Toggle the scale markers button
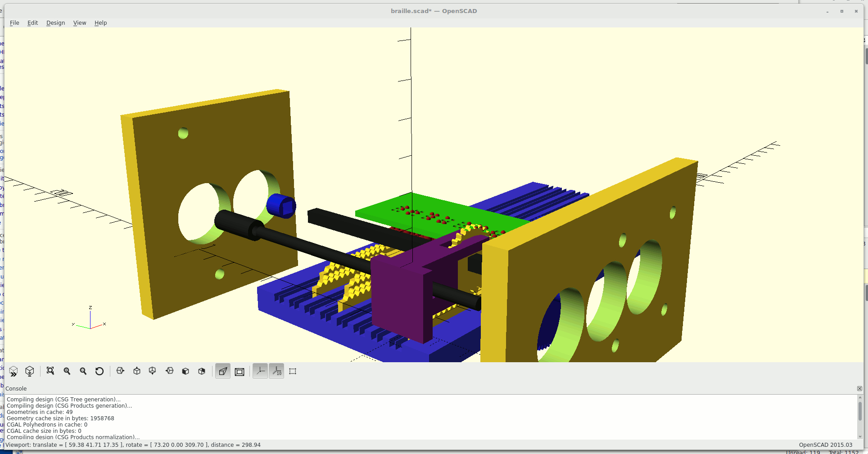This screenshot has width=868, height=454. 276,371
